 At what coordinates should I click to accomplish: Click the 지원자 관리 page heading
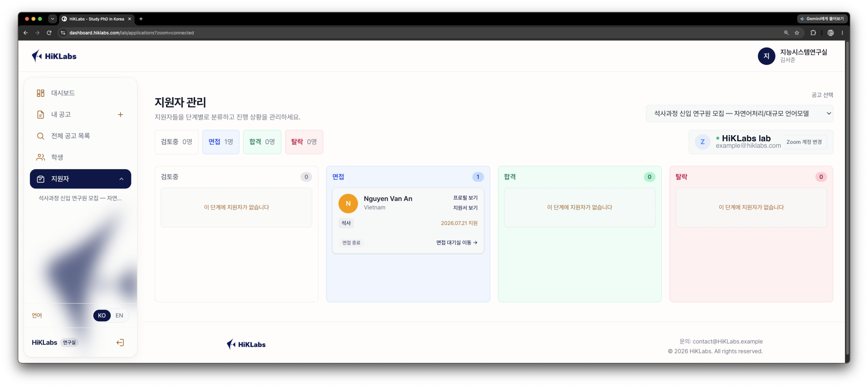[180, 102]
